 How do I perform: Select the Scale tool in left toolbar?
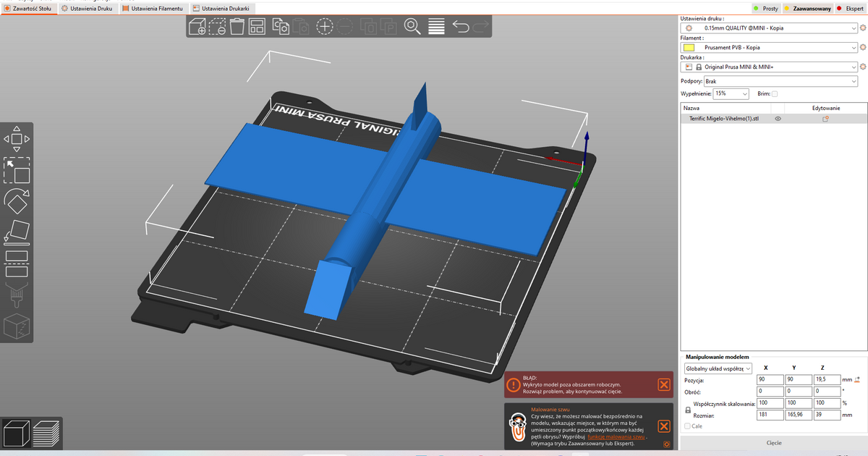pos(17,171)
